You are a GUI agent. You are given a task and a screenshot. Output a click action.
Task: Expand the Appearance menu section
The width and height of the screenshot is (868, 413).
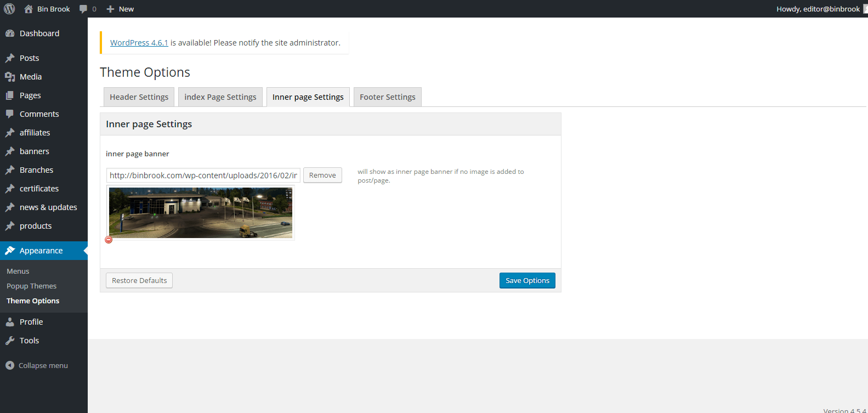click(x=41, y=251)
